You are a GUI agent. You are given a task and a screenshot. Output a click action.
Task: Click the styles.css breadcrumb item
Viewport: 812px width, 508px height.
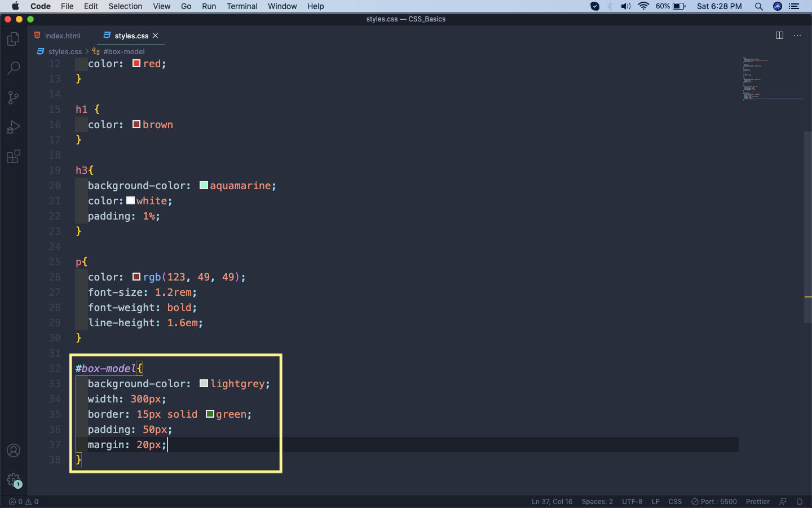point(60,51)
